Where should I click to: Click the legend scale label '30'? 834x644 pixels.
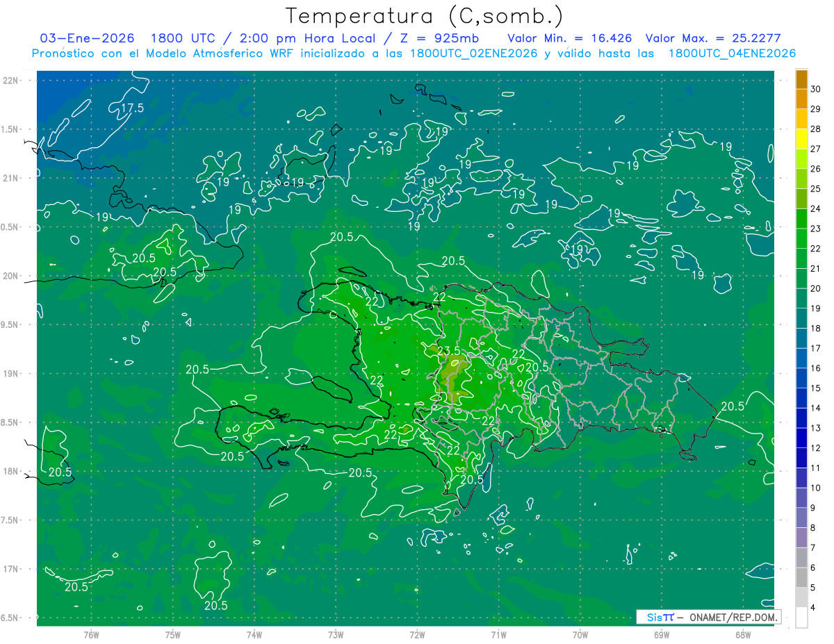point(815,89)
